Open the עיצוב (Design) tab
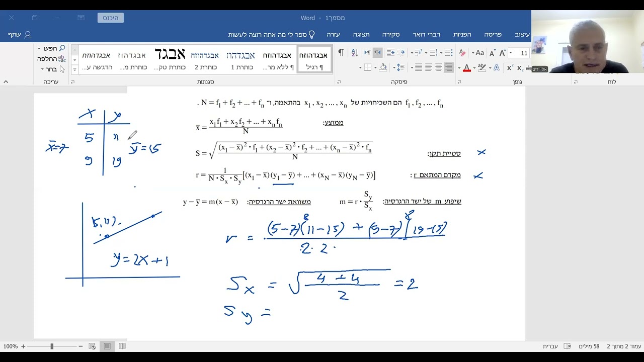The height and width of the screenshot is (362, 644). point(522,34)
